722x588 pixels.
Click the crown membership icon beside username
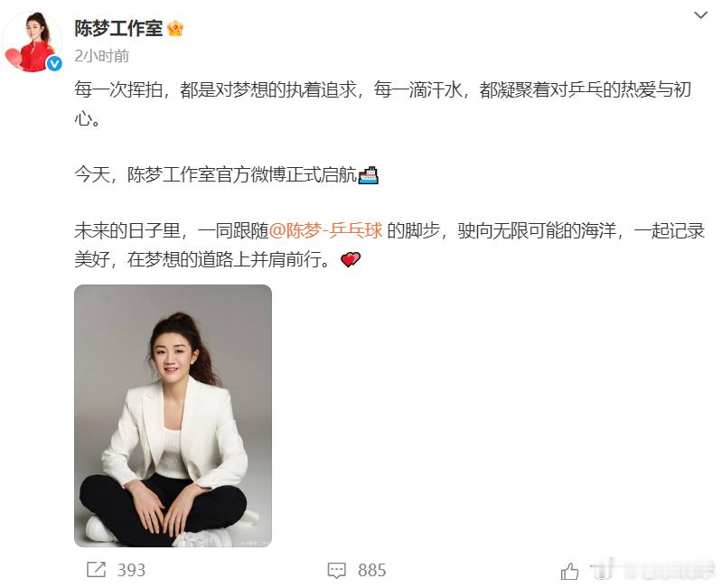pyautogui.click(x=175, y=29)
